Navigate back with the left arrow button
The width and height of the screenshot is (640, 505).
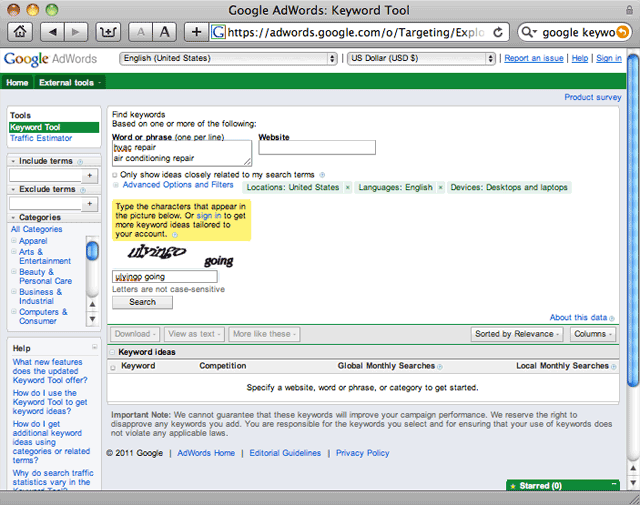(x=53, y=32)
